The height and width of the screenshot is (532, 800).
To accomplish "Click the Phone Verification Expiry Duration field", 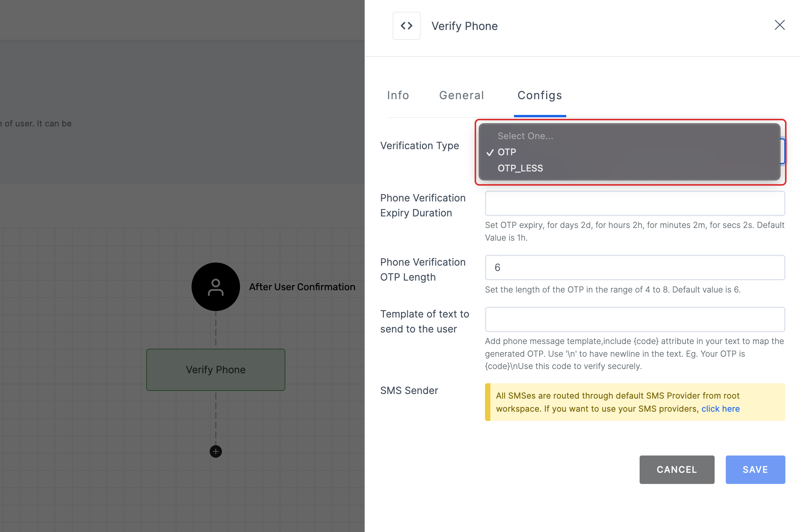I will coord(634,204).
